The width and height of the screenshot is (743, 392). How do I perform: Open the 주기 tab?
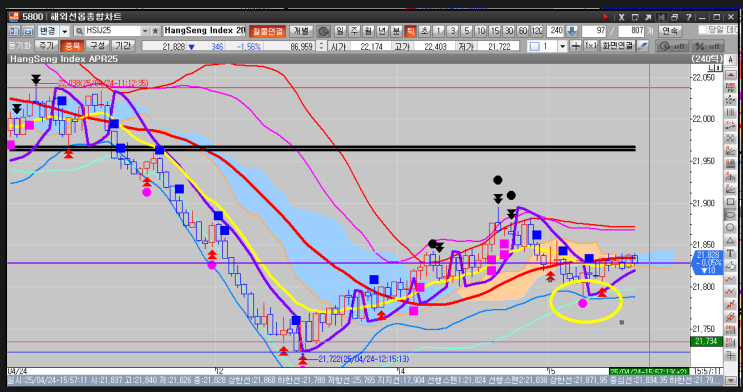(46, 46)
